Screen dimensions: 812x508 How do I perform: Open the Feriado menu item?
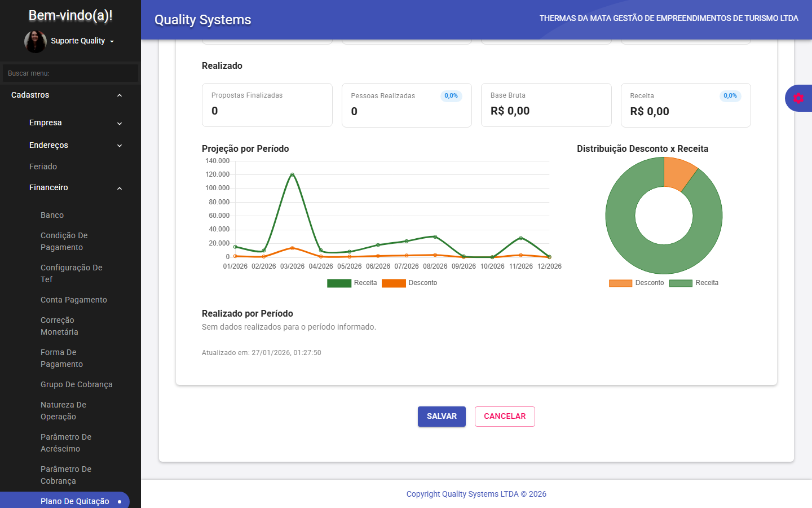pos(43,166)
